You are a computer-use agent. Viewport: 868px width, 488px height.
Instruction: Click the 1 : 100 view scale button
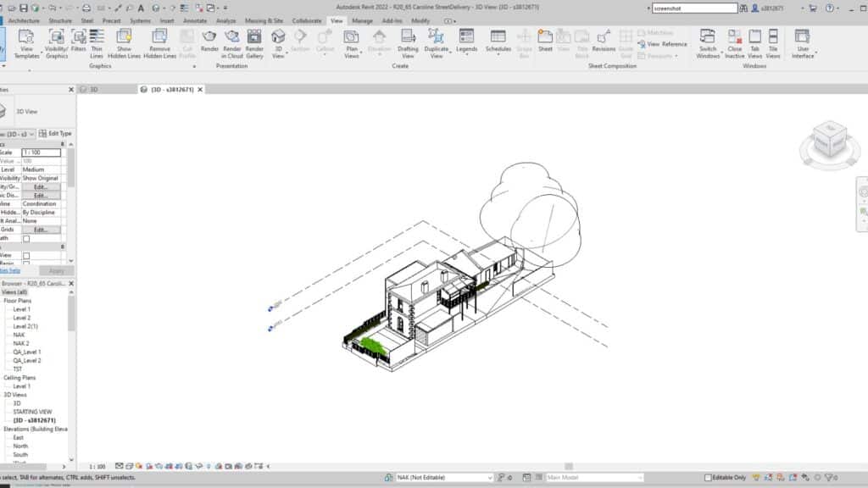(x=97, y=467)
